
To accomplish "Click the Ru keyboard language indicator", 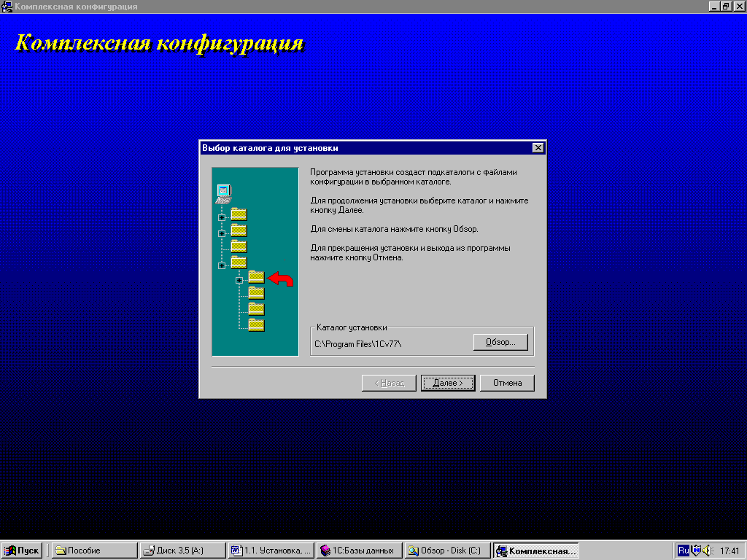I will coord(683,551).
